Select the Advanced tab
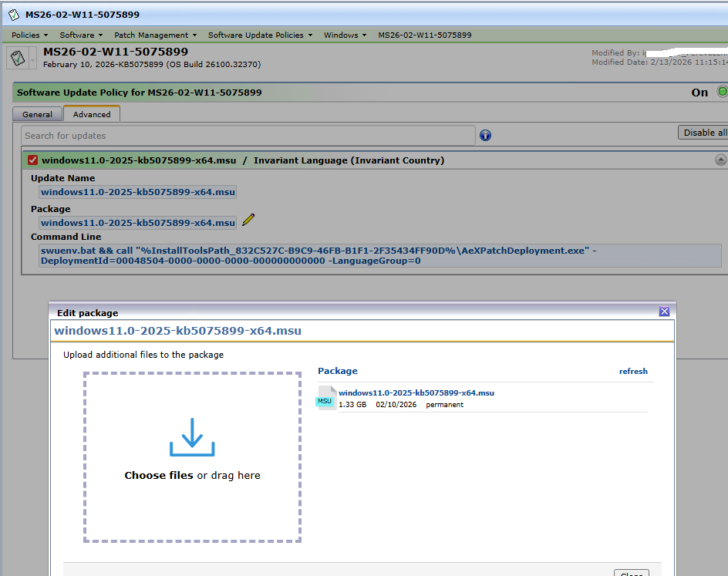 pos(92,114)
